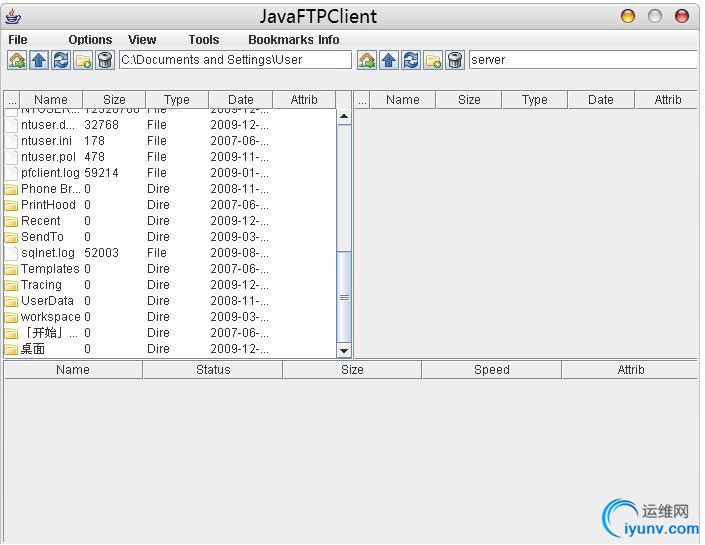Sort server files by Size column
Image resolution: width=705 pixels, height=545 pixels.
[469, 100]
